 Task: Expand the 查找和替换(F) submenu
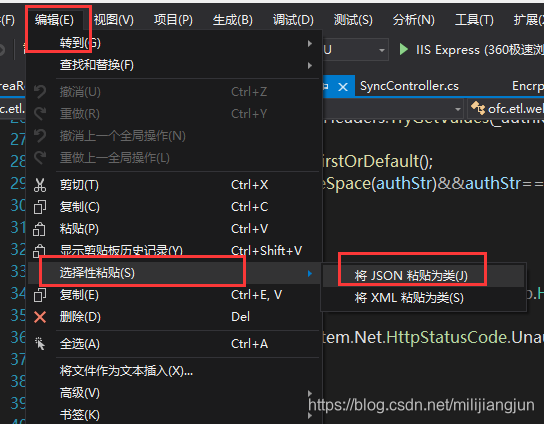(x=173, y=65)
